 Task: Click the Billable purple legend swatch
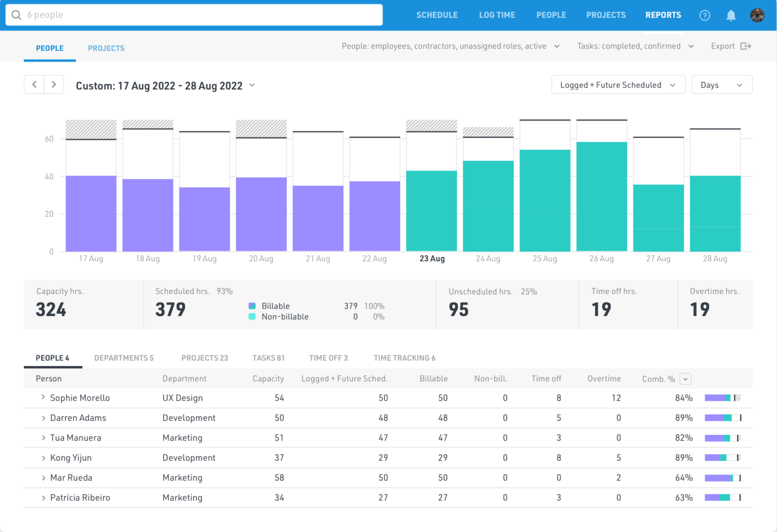coord(252,306)
